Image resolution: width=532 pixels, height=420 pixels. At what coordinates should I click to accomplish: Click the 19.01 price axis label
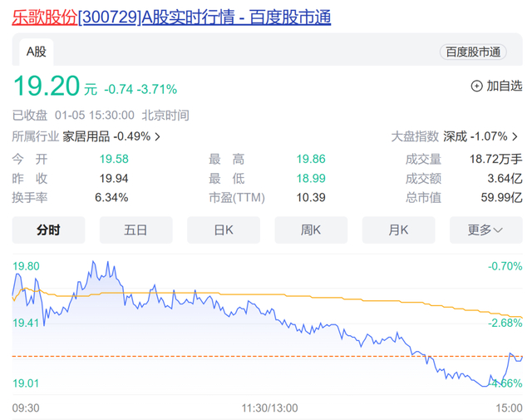coord(26,383)
